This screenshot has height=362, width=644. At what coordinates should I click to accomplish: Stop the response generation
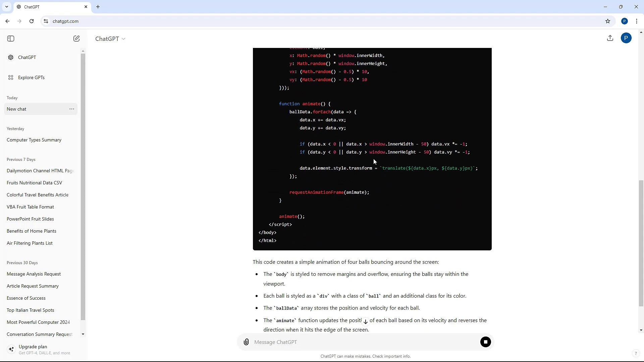(x=486, y=342)
